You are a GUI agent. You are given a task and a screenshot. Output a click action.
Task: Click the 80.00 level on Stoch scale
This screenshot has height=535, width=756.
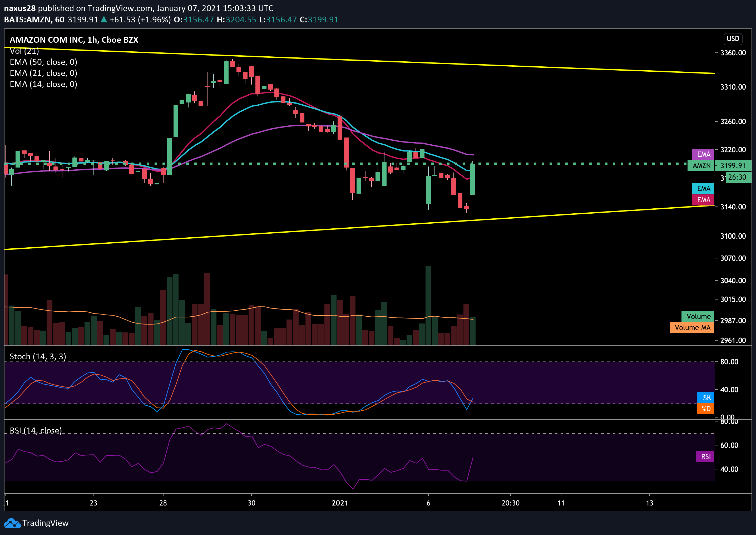point(729,362)
